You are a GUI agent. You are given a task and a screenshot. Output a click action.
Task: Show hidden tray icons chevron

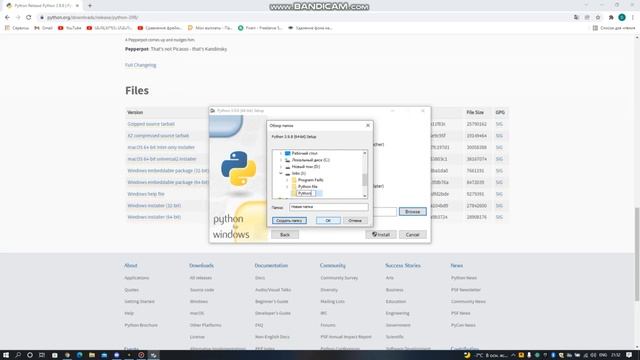point(513,355)
